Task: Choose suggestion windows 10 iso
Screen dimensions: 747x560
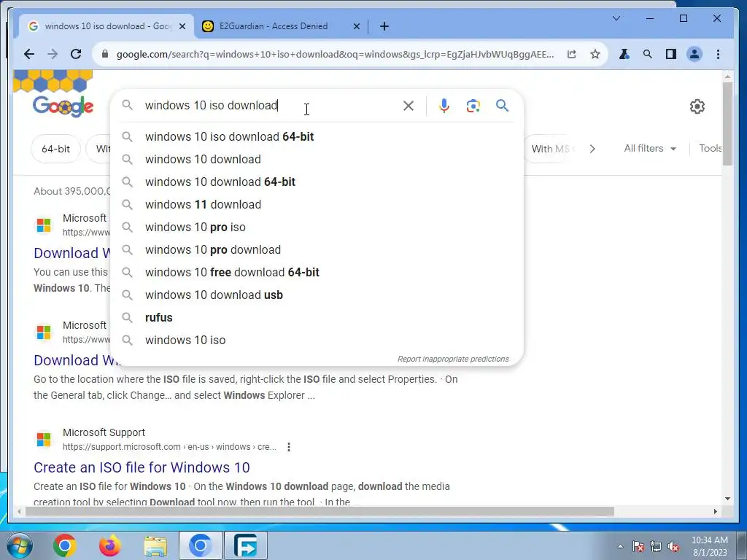Action: pyautogui.click(x=317, y=341)
